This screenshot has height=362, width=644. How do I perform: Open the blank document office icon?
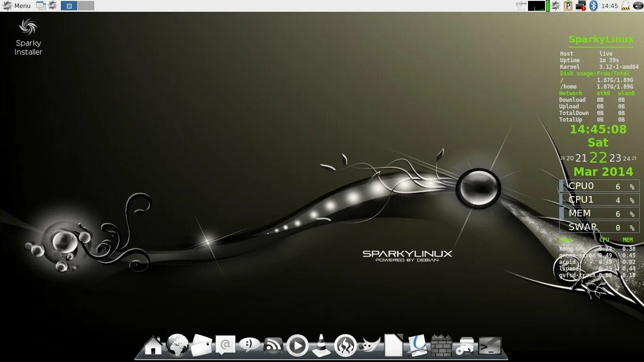coord(394,346)
